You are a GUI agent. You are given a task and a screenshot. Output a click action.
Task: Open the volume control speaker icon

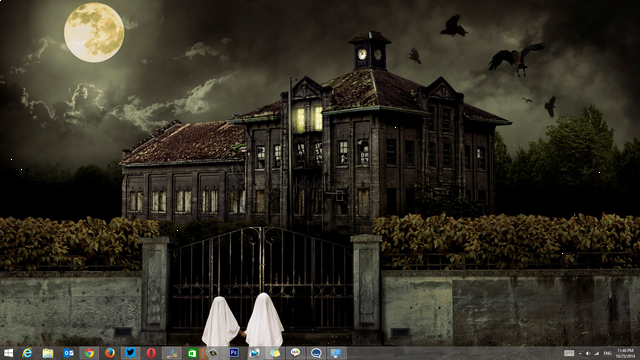tap(588, 353)
